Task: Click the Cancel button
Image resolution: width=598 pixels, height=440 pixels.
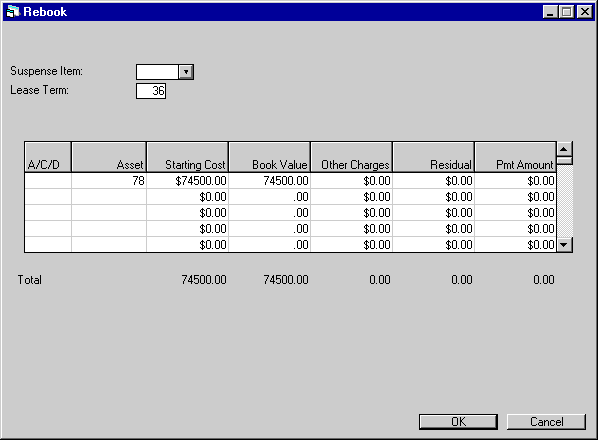Action: [x=546, y=422]
